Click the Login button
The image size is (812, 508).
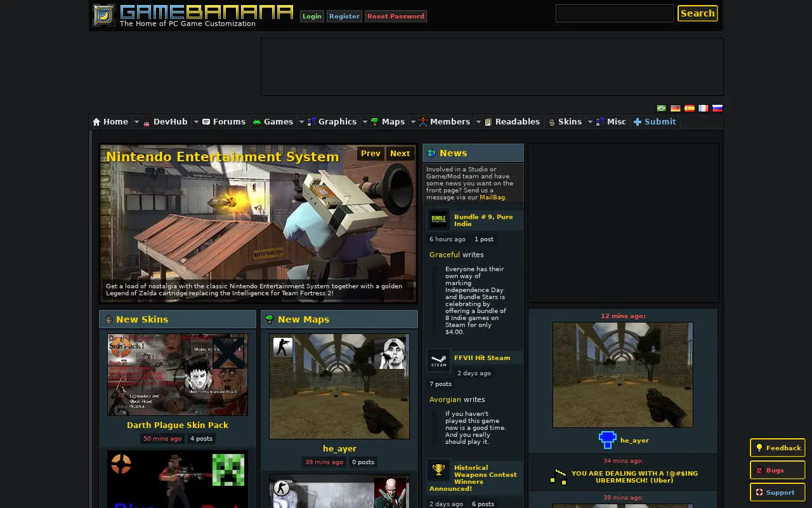(312, 17)
